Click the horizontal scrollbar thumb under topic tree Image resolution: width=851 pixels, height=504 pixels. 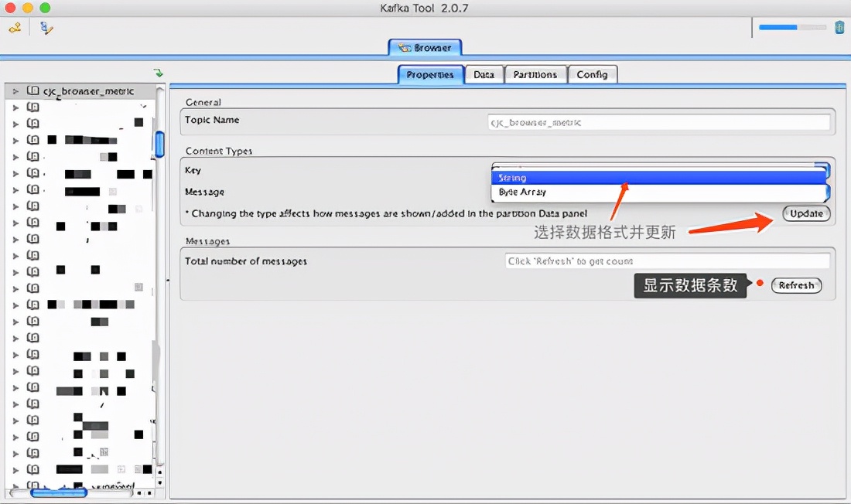point(59,492)
